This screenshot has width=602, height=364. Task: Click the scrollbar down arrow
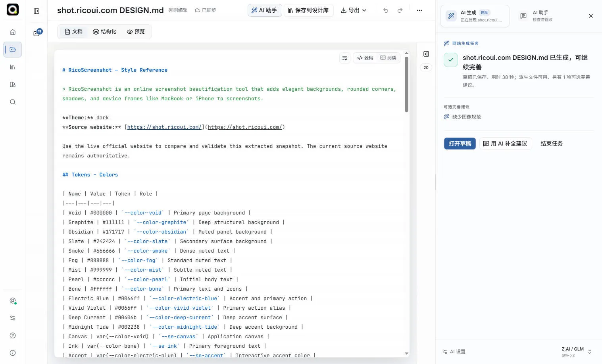click(406, 353)
